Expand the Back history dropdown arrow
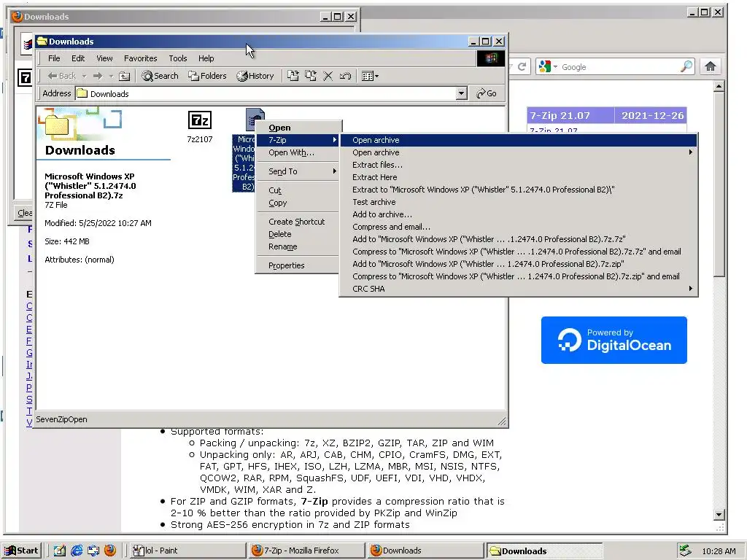The image size is (747, 560). (x=85, y=76)
